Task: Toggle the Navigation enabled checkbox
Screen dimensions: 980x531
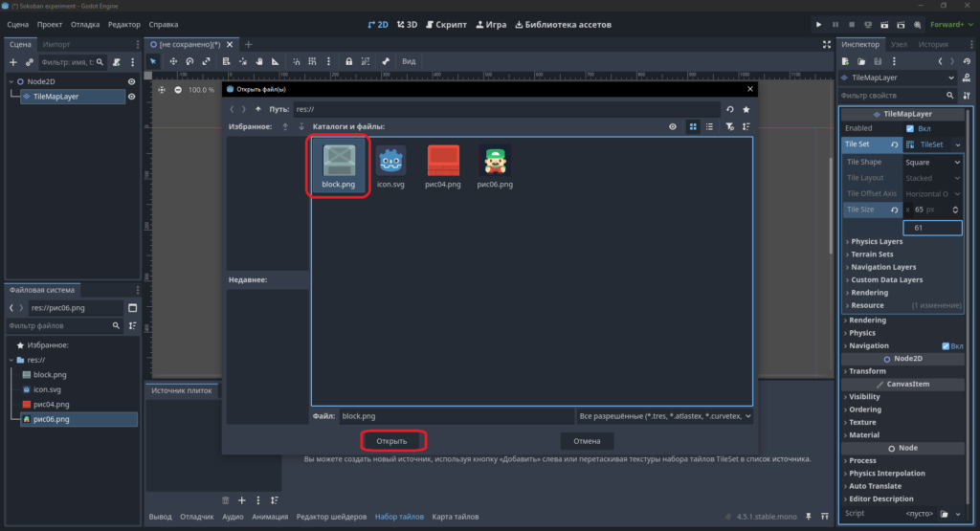Action: [945, 346]
